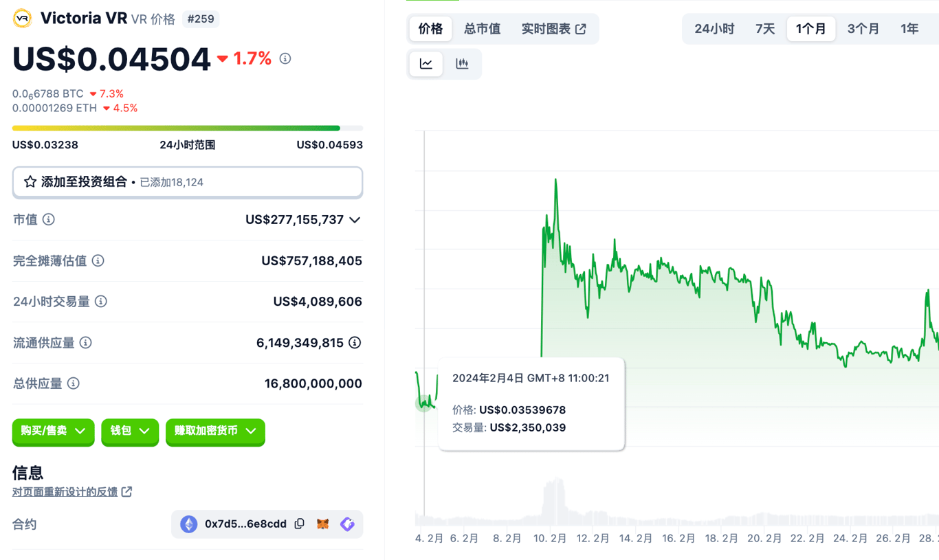
Task: Click the 24h high US$0.04593
Action: tap(330, 145)
